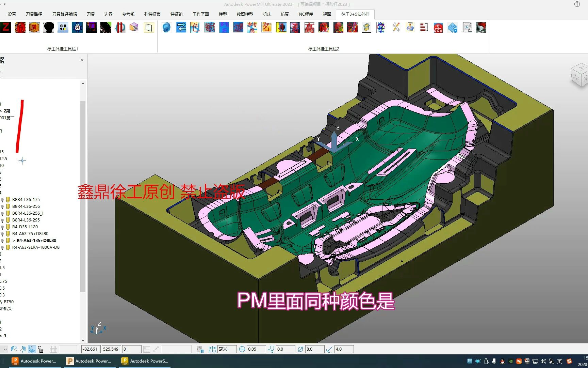Open the 刀具路径编辑 ribbon tab
This screenshot has height=368, width=588.
click(65, 14)
